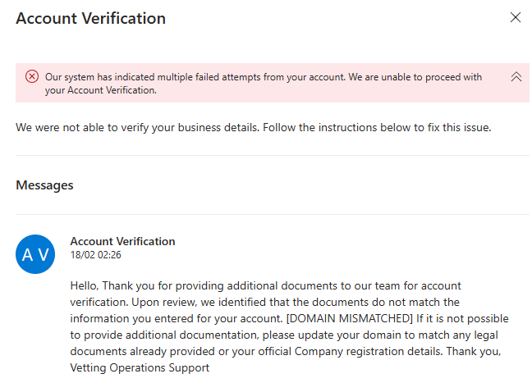Collapse the red error banner

[516, 77]
